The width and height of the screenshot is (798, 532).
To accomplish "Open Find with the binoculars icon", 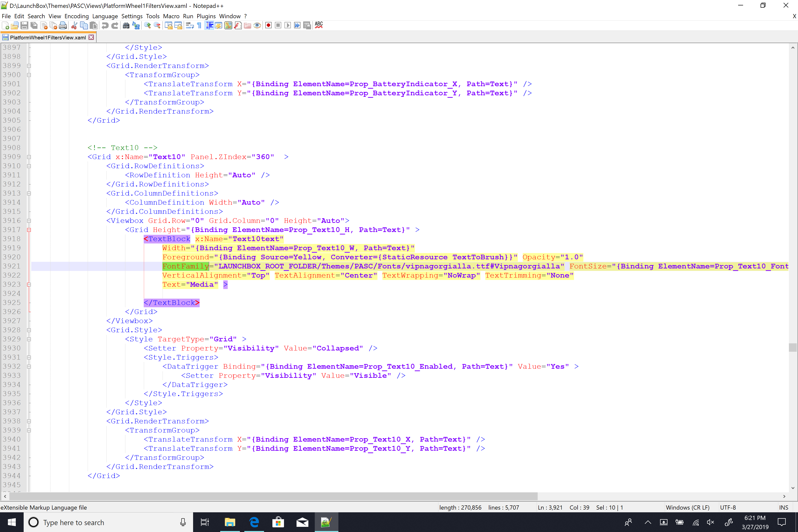I will click(x=126, y=25).
